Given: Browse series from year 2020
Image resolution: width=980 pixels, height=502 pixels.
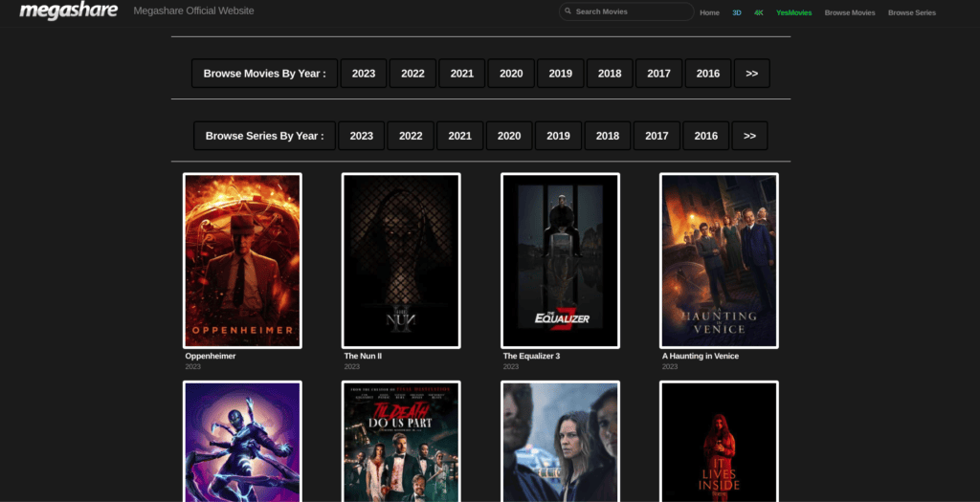Looking at the screenshot, I should [509, 136].
